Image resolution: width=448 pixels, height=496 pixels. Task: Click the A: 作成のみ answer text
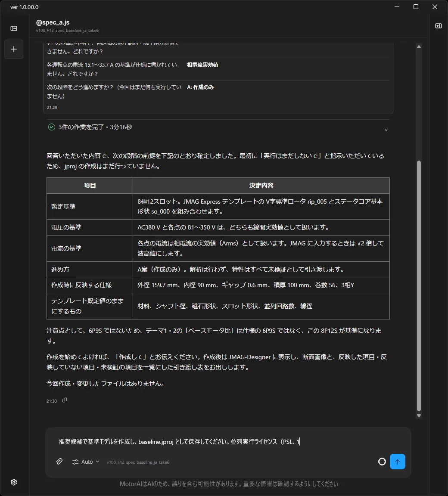[200, 87]
